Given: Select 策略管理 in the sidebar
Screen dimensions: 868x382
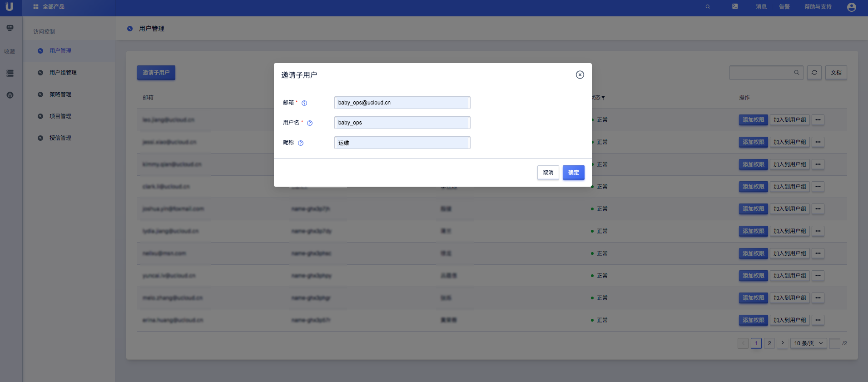Looking at the screenshot, I should pyautogui.click(x=60, y=94).
